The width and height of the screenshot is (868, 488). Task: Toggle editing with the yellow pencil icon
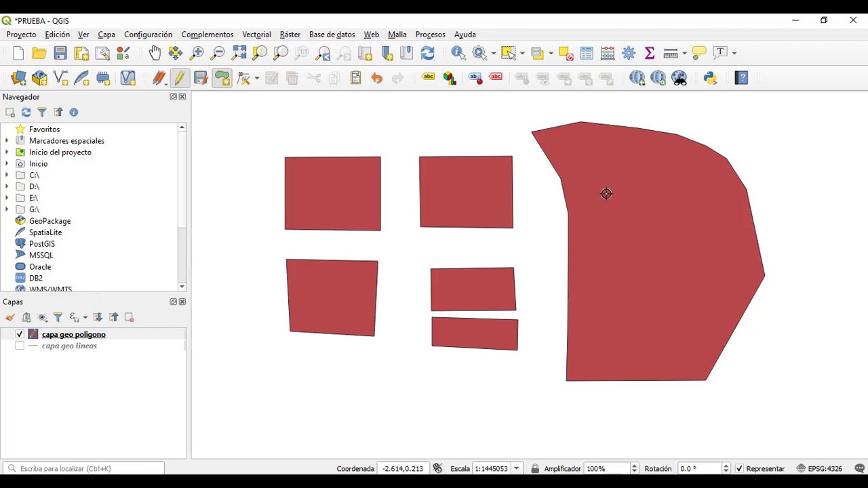pos(179,79)
